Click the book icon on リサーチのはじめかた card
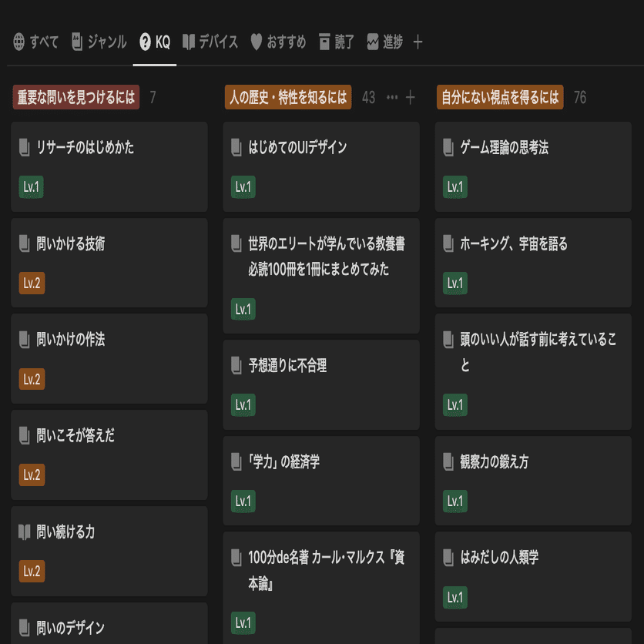This screenshot has width=644, height=644. pos(25,148)
